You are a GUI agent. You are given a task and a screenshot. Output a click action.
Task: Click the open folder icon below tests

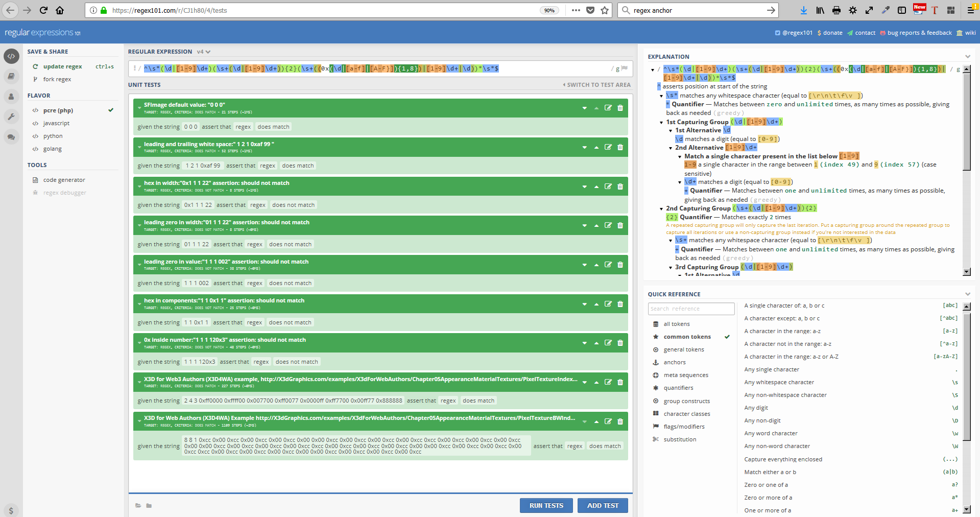click(x=149, y=506)
